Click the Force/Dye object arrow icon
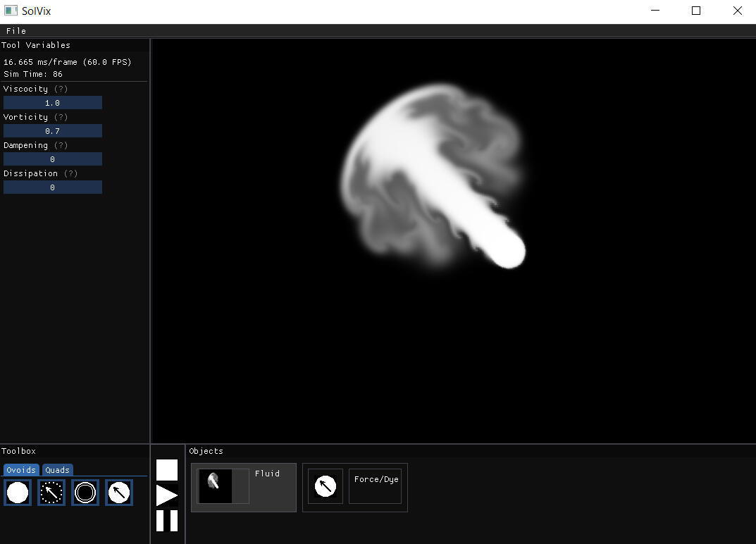The width and height of the screenshot is (756, 544). point(325,486)
